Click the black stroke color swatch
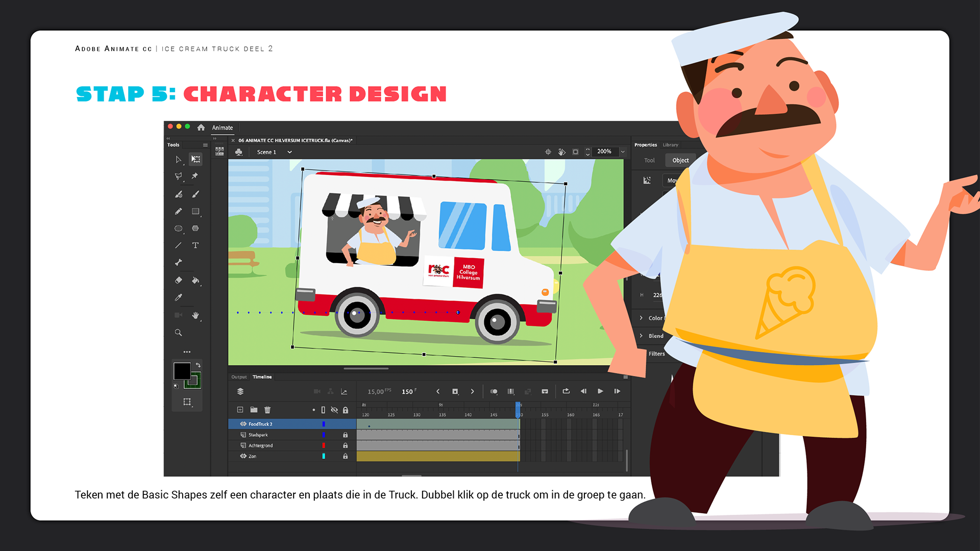 (182, 371)
